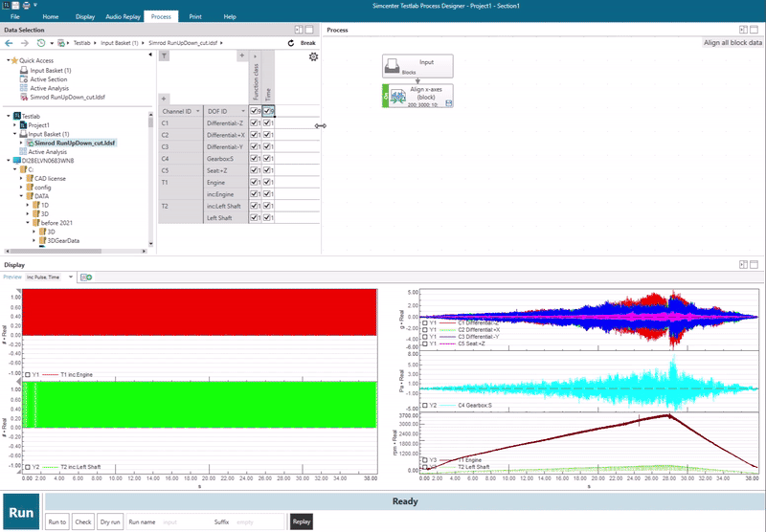Click into the Run name input field

(186, 522)
